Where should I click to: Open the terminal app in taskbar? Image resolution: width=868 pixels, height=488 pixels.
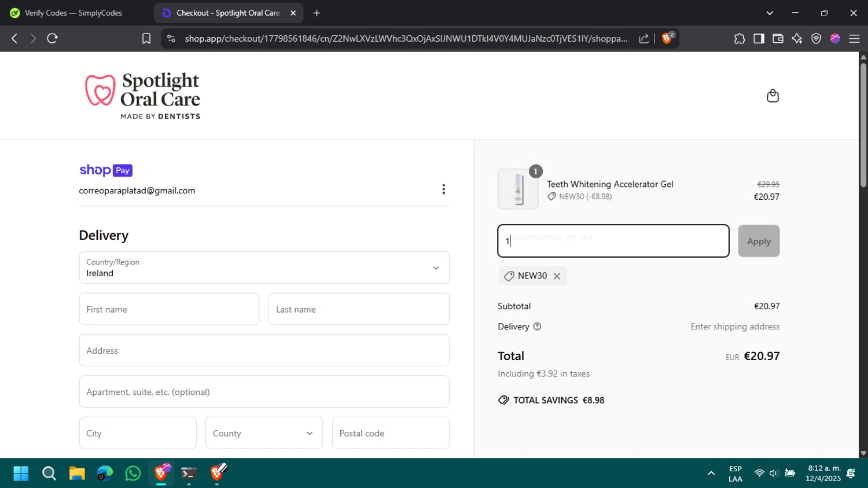[189, 474]
